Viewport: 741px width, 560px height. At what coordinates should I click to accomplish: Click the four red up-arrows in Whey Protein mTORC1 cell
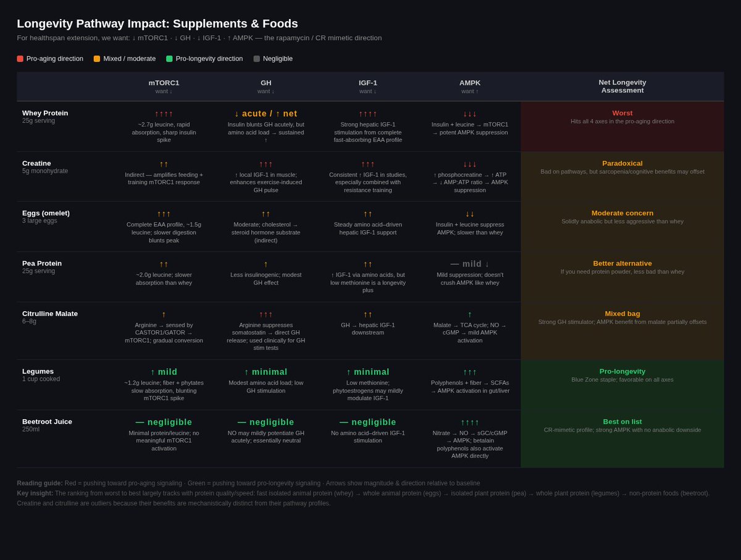pos(164,114)
